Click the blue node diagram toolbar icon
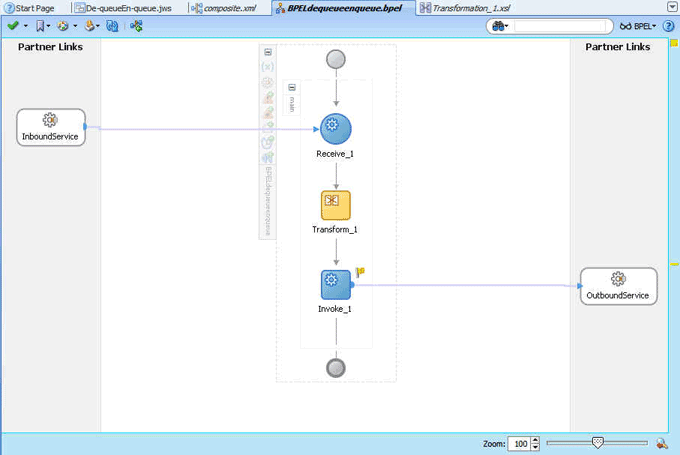Image resolution: width=680 pixels, height=455 pixels. tap(136, 26)
